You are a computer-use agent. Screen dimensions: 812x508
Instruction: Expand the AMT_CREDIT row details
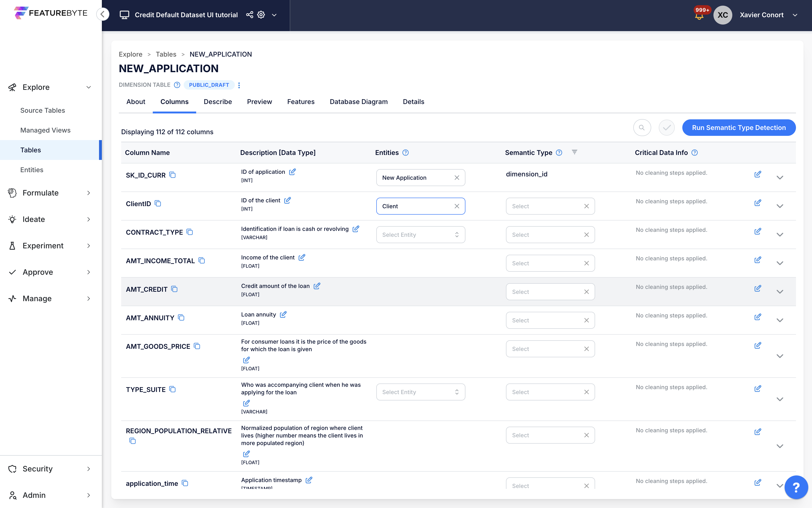tap(780, 291)
